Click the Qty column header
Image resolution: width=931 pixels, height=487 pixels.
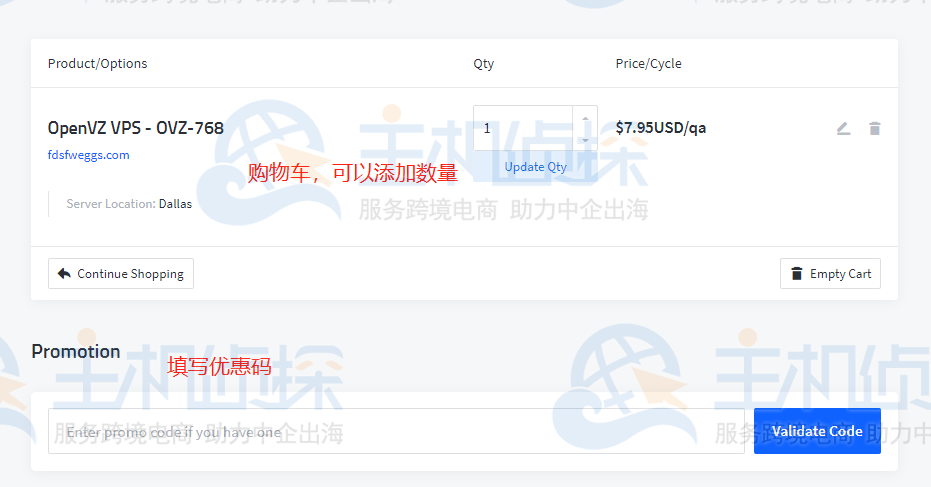483,64
